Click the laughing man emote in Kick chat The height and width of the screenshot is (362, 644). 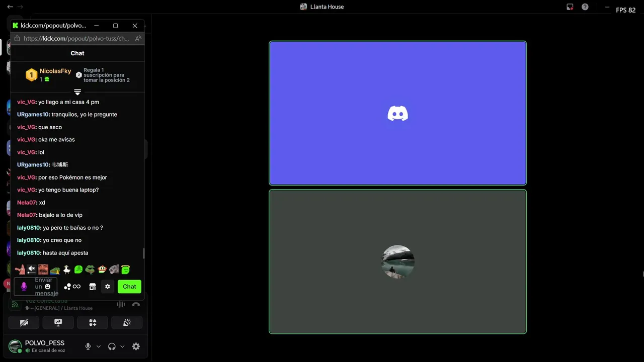click(x=43, y=269)
